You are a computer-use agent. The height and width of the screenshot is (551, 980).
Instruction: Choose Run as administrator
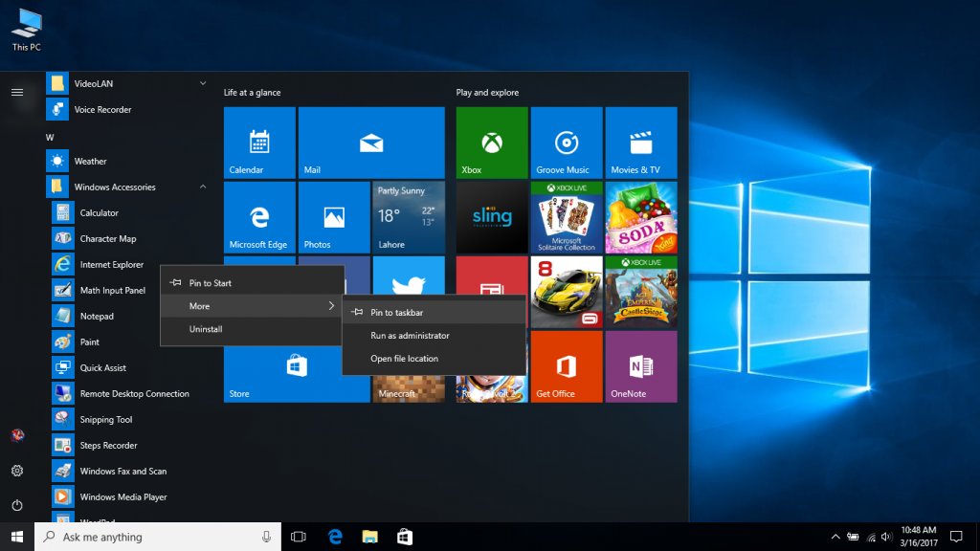(410, 336)
